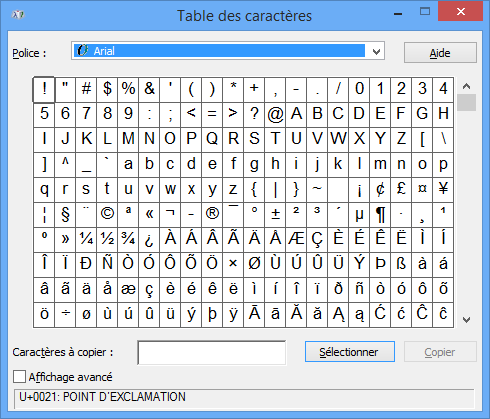Image resolution: width=490 pixels, height=419 pixels.
Task: Select the lowercase ç character
Action: click(x=149, y=290)
